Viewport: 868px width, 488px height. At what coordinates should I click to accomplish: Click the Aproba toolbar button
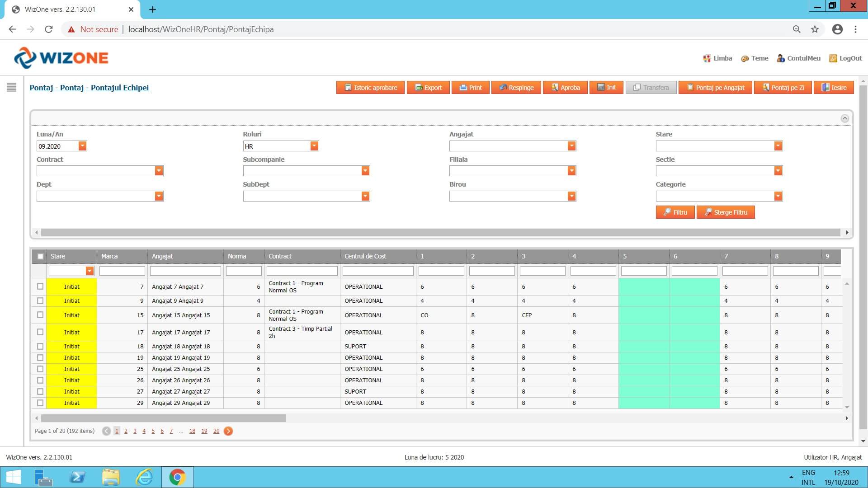pos(565,88)
